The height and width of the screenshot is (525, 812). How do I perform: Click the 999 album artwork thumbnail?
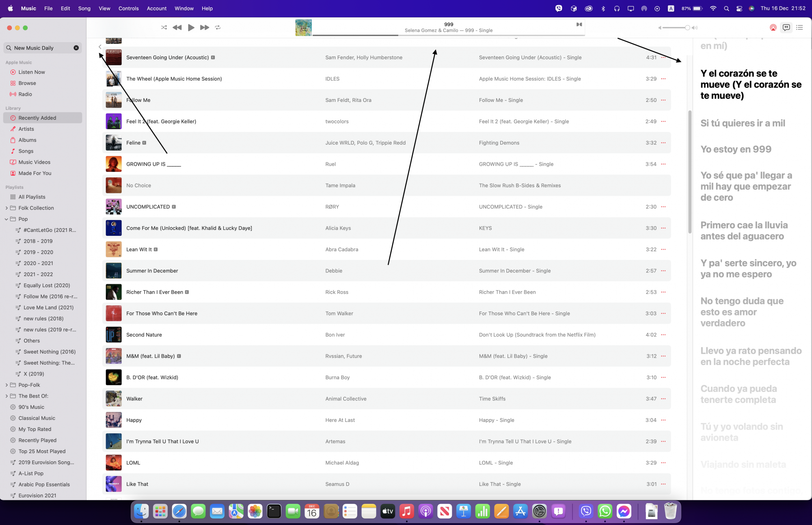click(x=303, y=28)
